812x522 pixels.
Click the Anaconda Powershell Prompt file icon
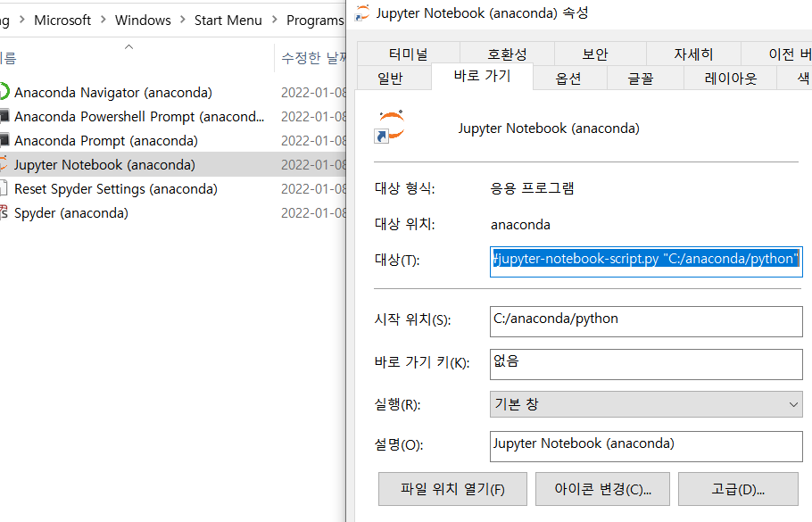click(4, 116)
